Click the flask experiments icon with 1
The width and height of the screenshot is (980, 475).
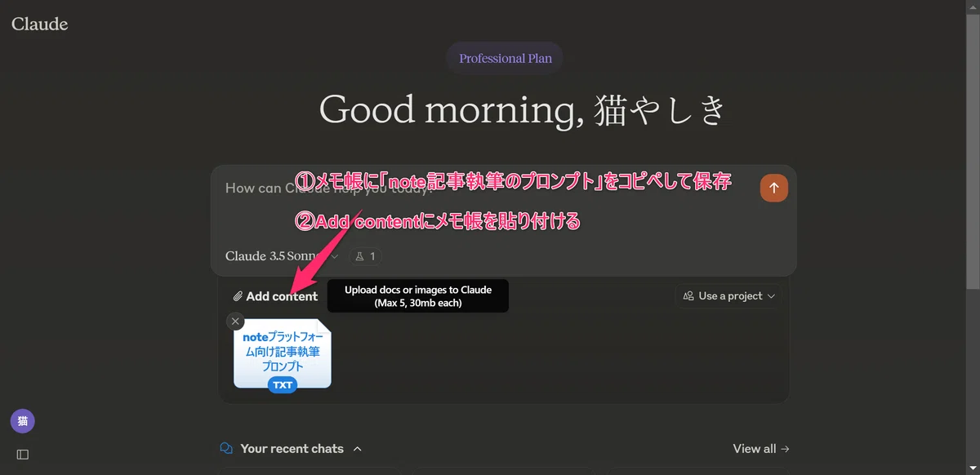pyautogui.click(x=366, y=256)
